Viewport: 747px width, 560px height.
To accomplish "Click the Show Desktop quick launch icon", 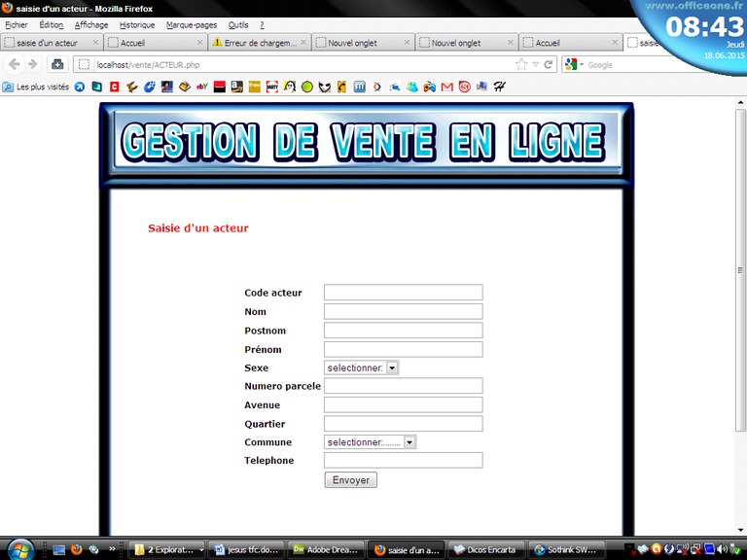I will pos(58,549).
